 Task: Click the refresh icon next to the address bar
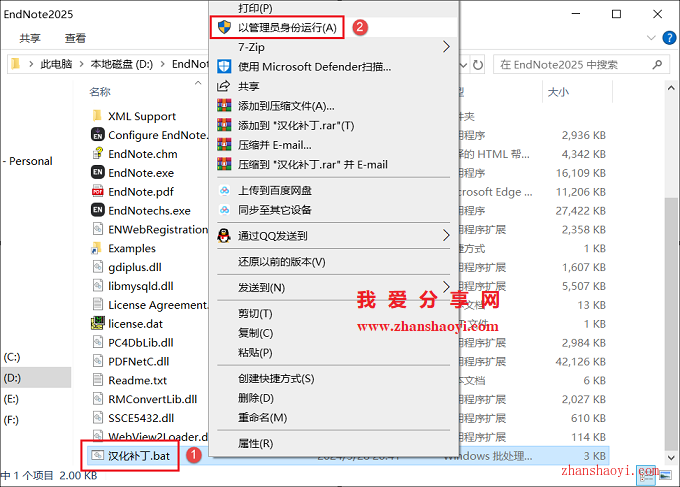click(478, 65)
